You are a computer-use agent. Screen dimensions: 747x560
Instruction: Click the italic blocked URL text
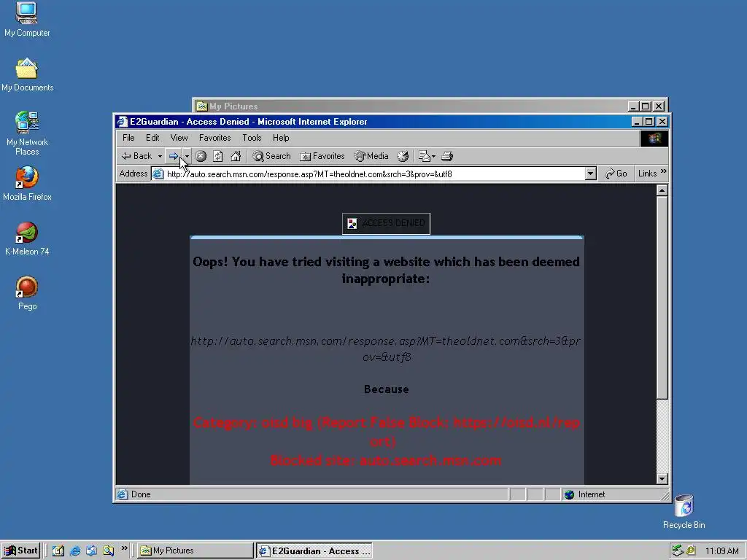tap(386, 349)
